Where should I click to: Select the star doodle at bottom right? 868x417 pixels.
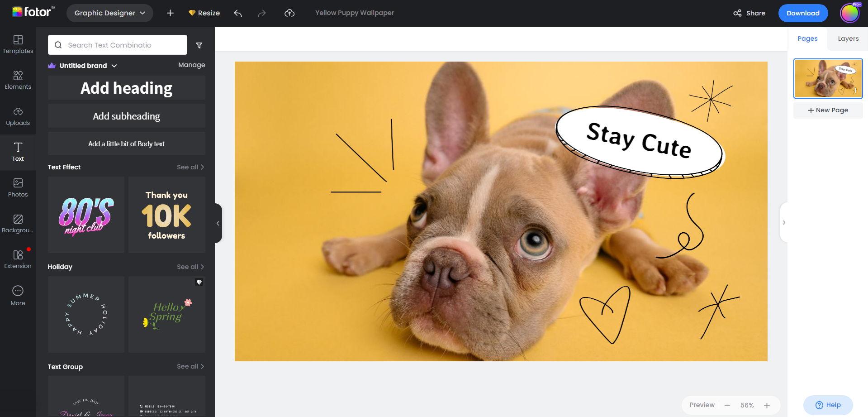pos(719,312)
